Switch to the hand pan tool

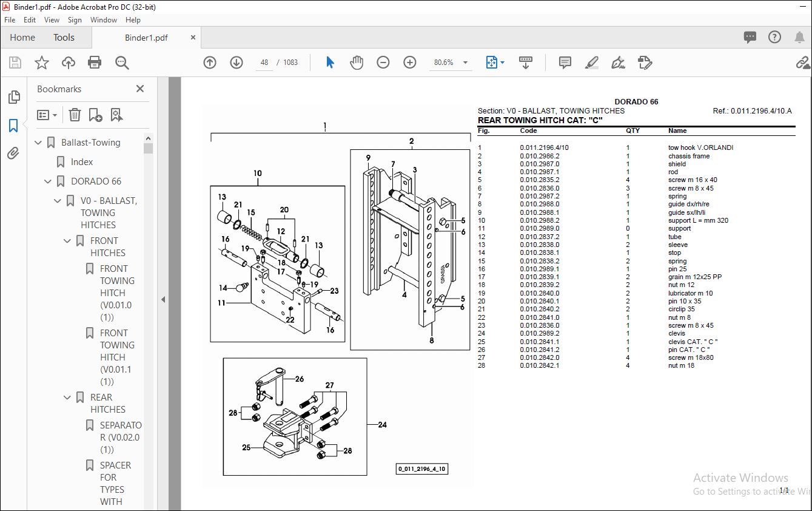click(357, 63)
